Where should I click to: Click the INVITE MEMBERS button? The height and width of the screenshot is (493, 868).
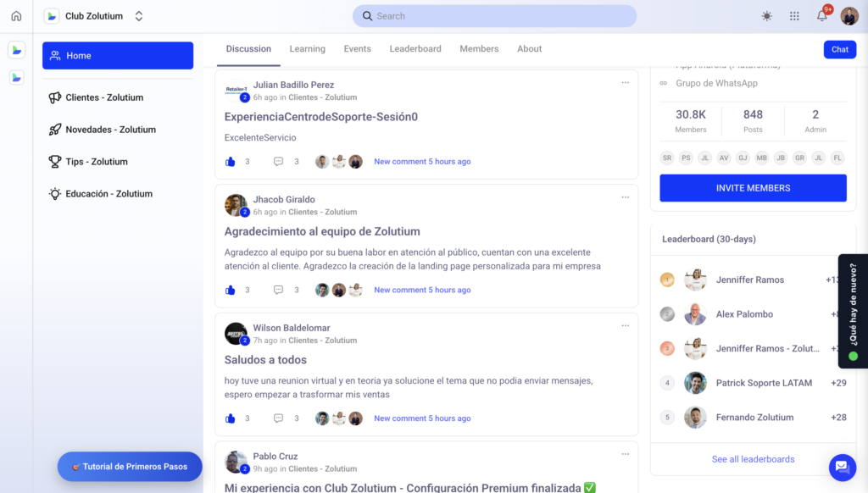click(753, 188)
